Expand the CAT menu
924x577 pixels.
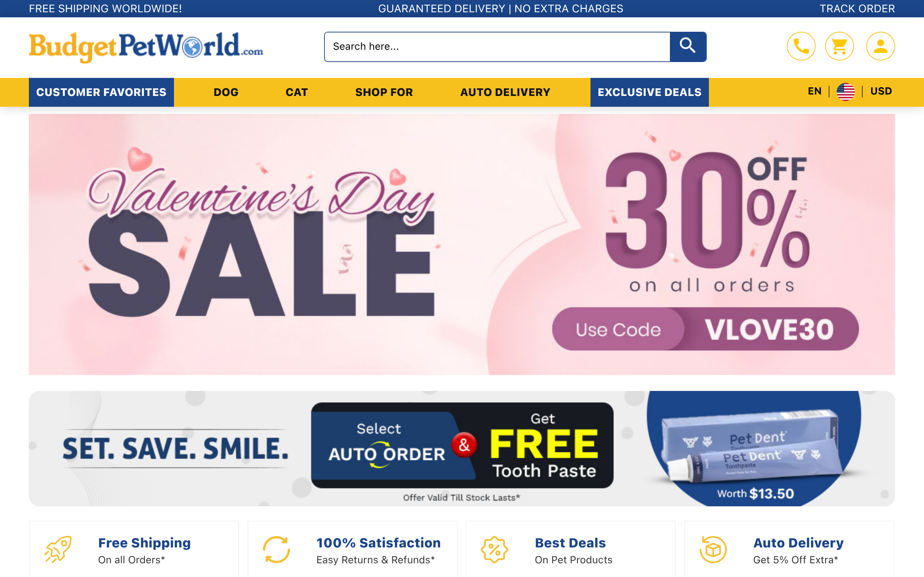coord(297,92)
